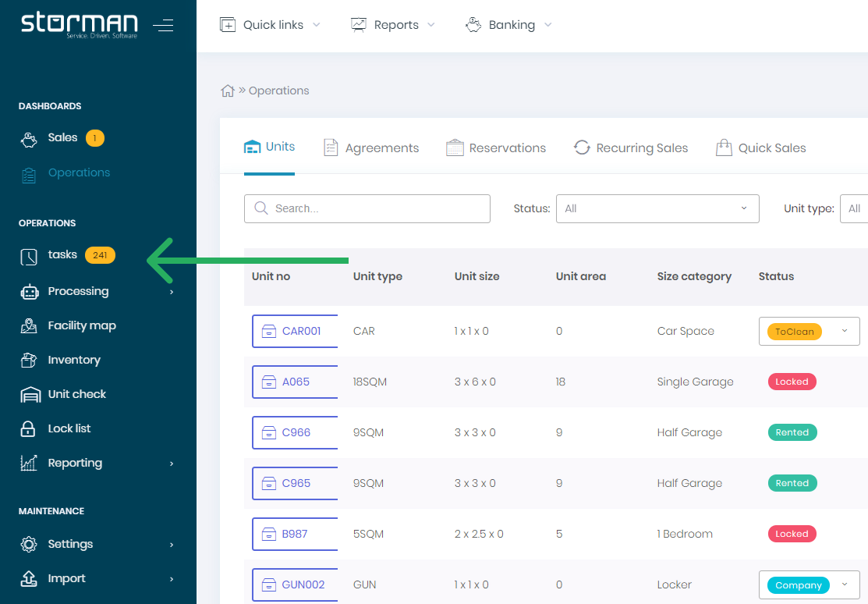This screenshot has height=604, width=868.
Task: Open the Inventory sidebar item
Action: coord(73,360)
